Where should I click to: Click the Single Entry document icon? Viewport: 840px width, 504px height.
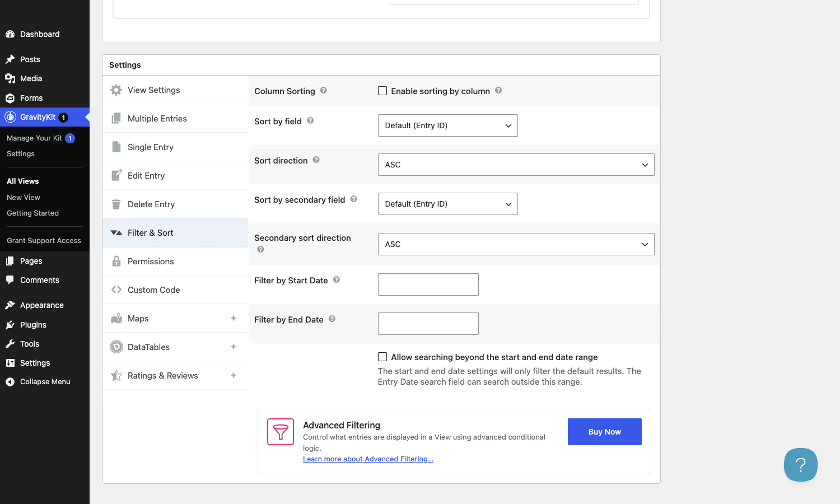[x=116, y=147]
